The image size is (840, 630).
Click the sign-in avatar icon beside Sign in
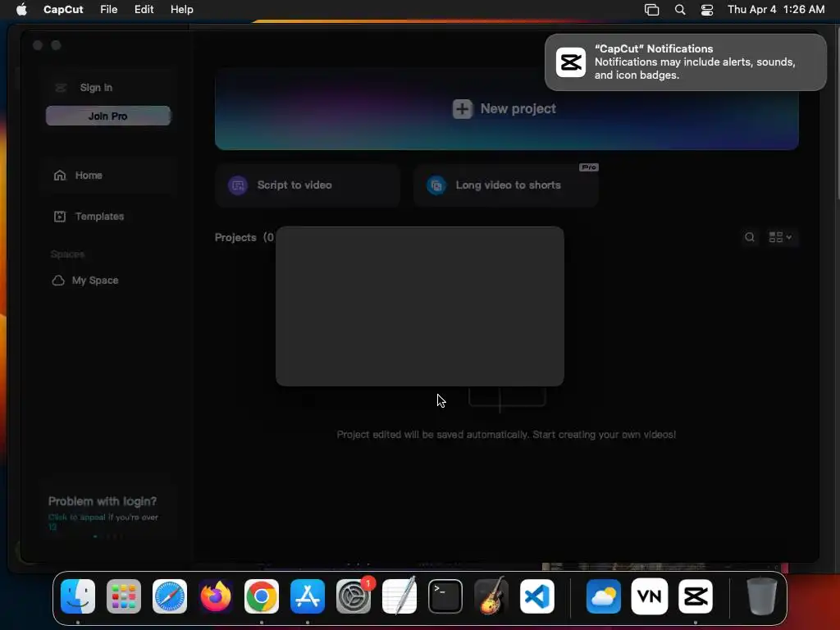tap(61, 87)
